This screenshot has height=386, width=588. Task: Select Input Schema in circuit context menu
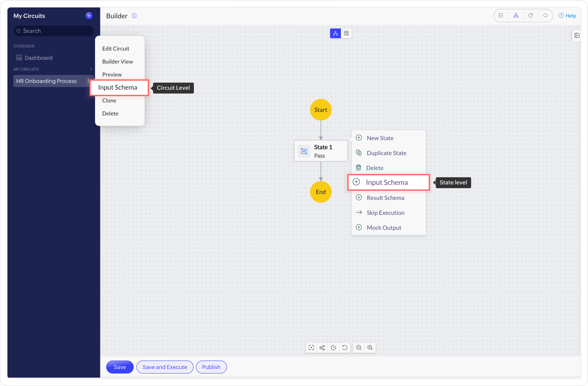pyautogui.click(x=118, y=87)
